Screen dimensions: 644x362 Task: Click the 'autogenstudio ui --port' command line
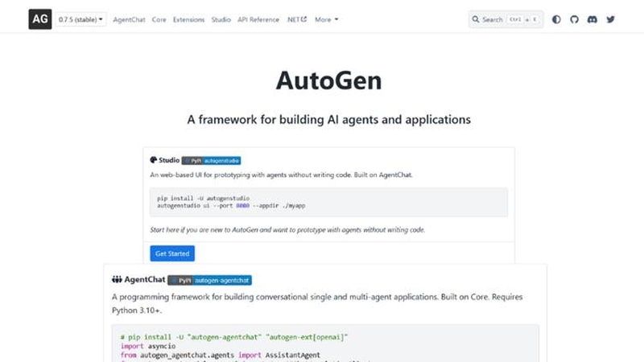pos(231,206)
